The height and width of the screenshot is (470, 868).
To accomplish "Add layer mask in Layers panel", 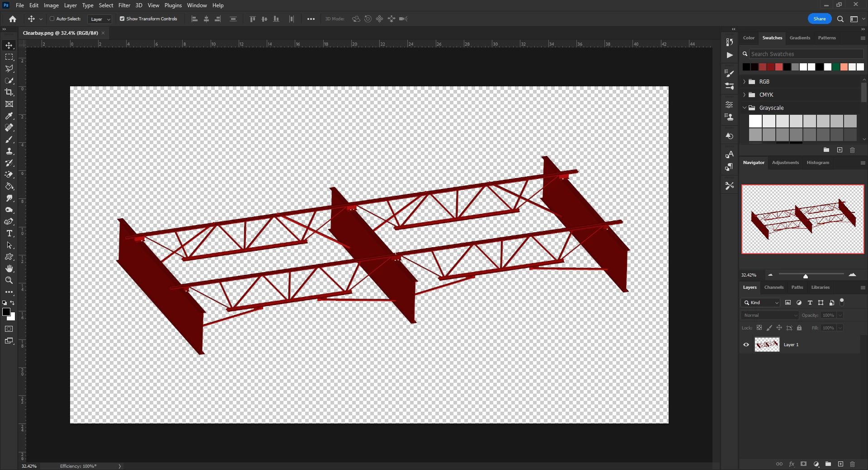I will 803,464.
